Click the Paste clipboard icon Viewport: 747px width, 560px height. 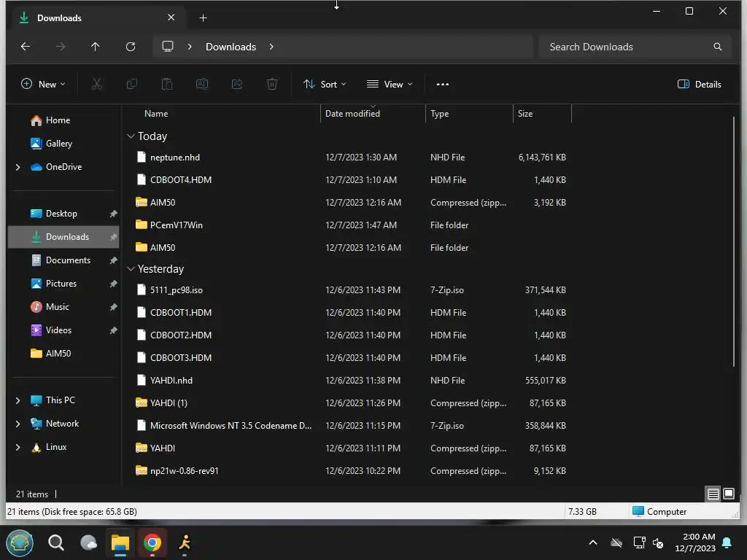[167, 85]
